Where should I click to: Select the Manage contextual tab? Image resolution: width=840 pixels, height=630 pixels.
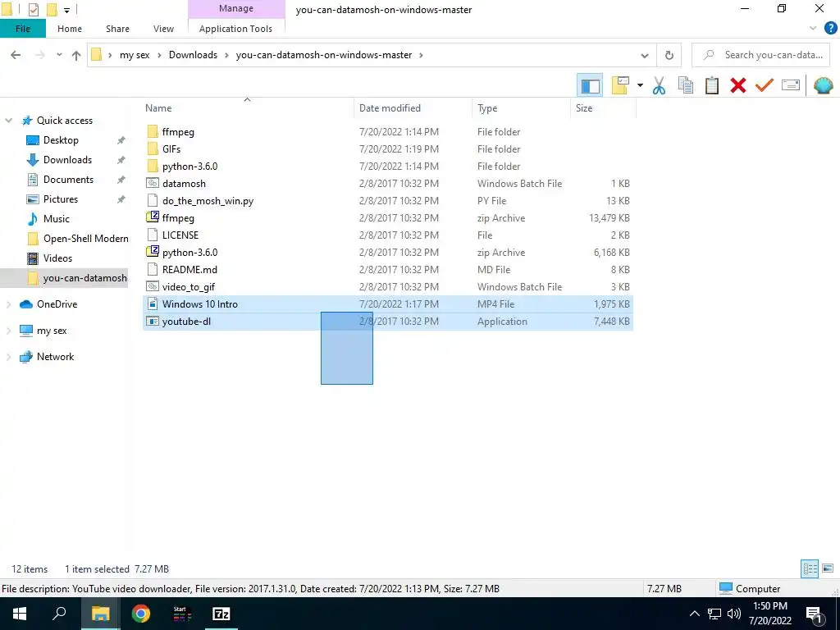[x=236, y=8]
